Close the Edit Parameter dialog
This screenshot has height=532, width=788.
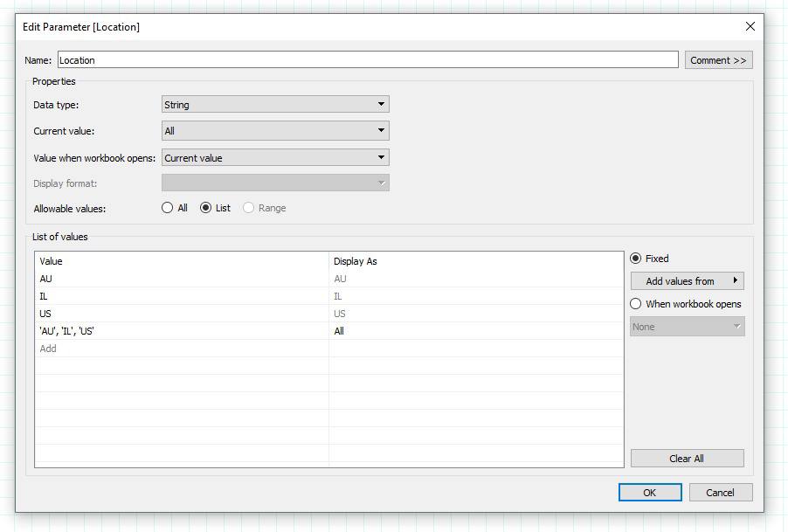[x=750, y=26]
